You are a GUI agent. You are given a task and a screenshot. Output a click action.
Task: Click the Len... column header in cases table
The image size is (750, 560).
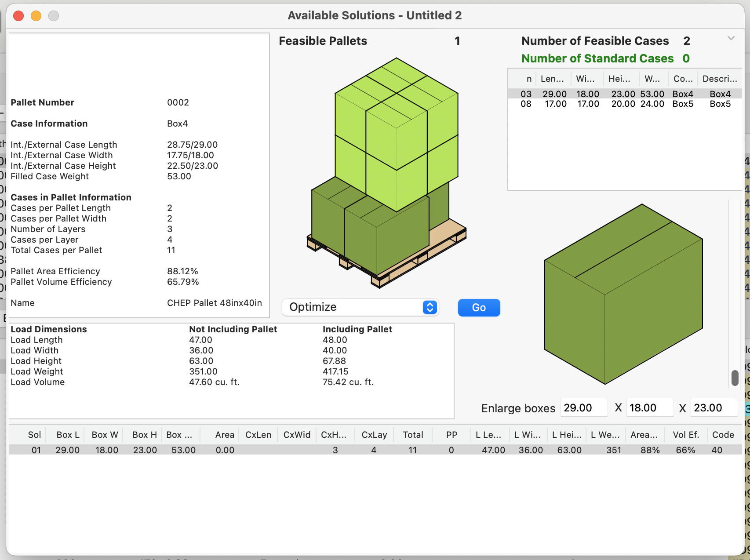coord(552,79)
